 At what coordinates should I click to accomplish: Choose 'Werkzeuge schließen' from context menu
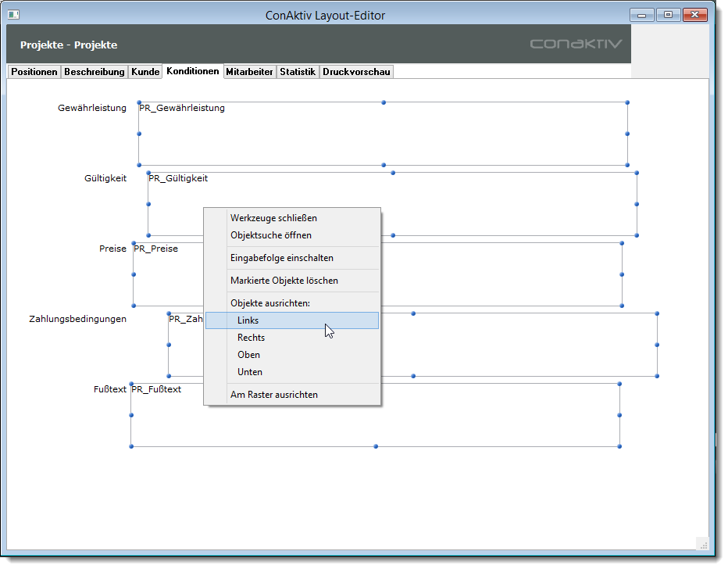[x=273, y=218]
